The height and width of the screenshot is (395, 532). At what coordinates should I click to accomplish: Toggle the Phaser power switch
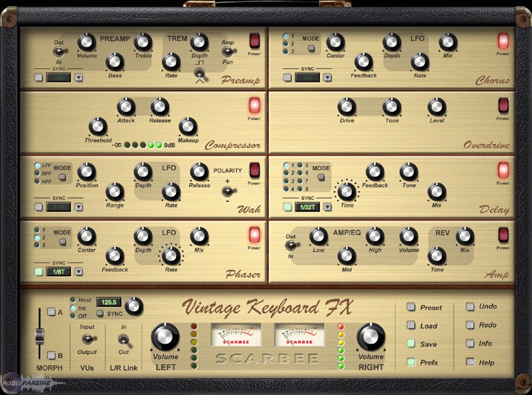[x=254, y=235]
